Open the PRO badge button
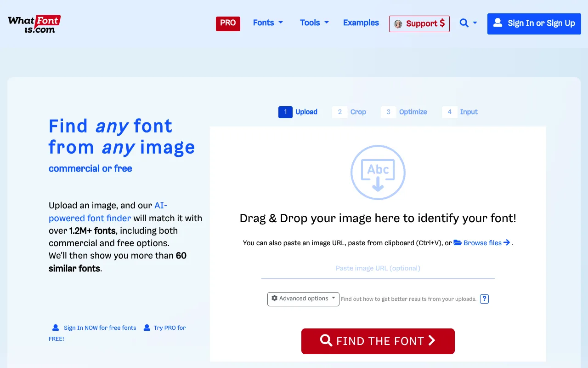588x368 pixels. tap(228, 23)
